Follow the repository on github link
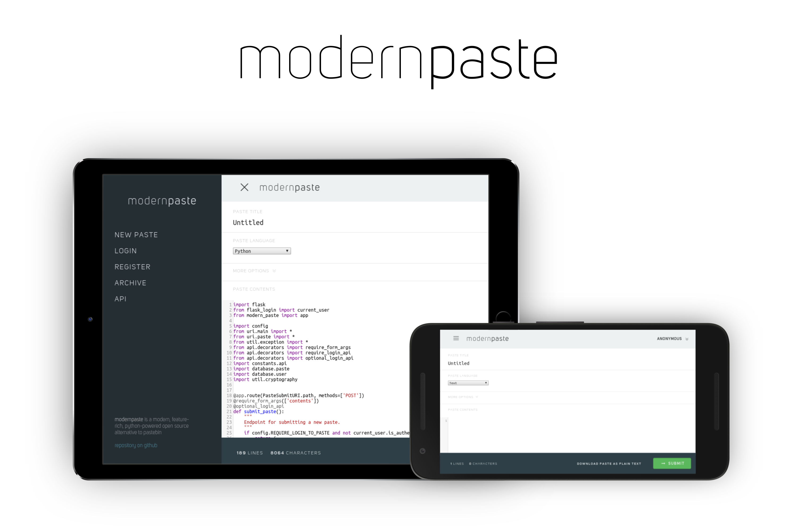This screenshot has width=798, height=532. click(x=136, y=445)
